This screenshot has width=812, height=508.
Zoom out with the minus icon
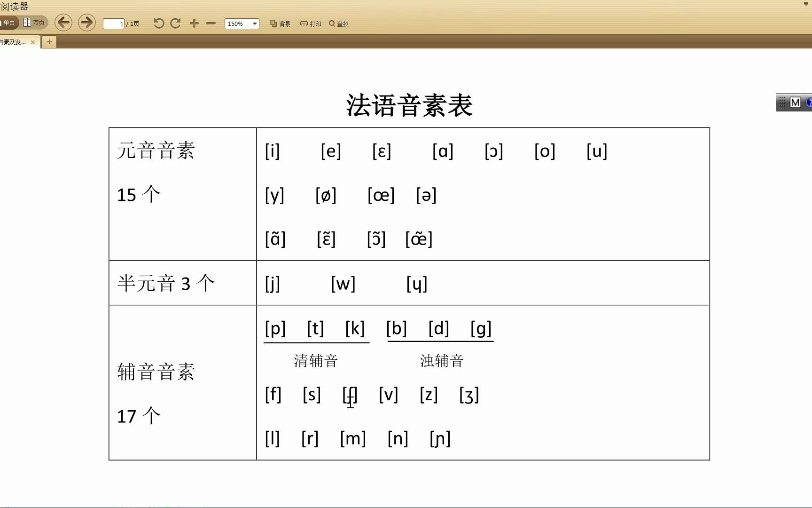tap(211, 23)
